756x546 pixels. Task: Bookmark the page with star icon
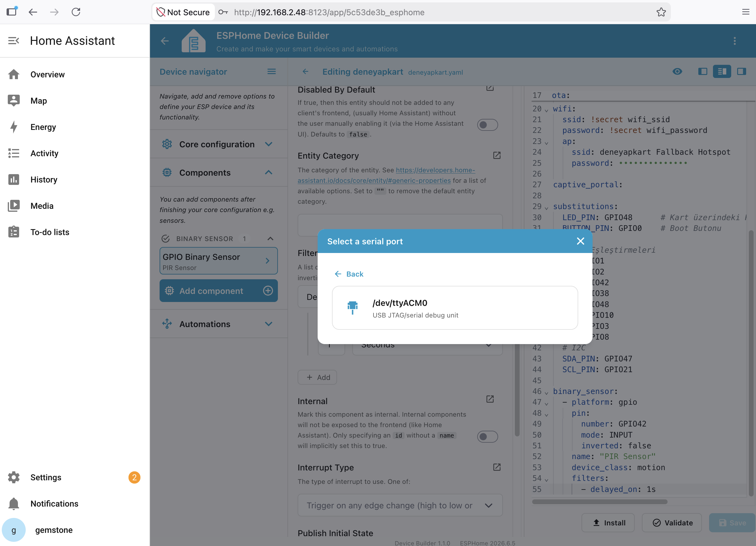[x=661, y=12]
